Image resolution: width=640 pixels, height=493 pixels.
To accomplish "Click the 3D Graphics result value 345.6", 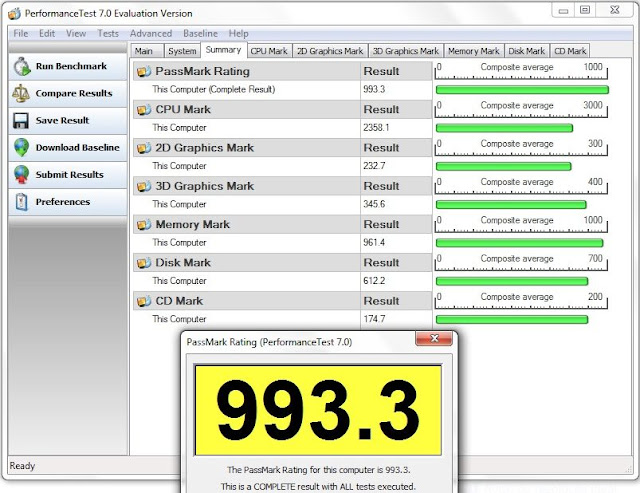I will pos(374,204).
